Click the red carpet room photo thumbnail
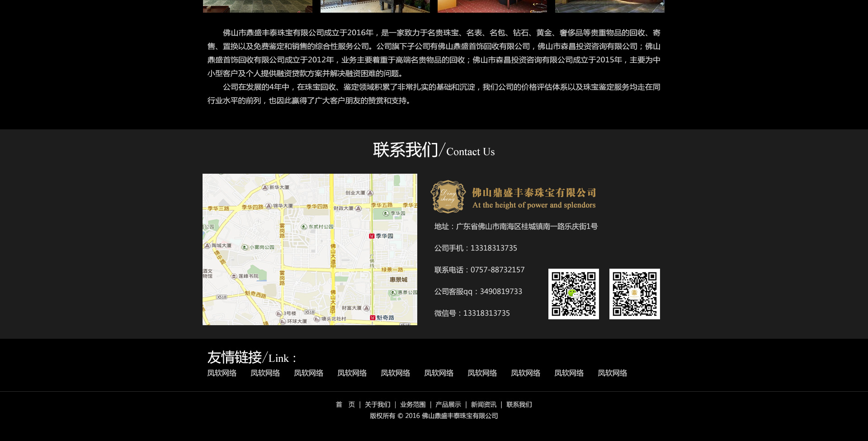Viewport: 868px width, 441px height. (x=492, y=6)
